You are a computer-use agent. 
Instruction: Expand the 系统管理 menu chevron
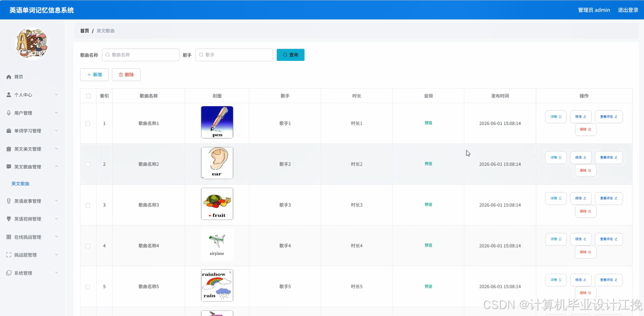coord(57,273)
